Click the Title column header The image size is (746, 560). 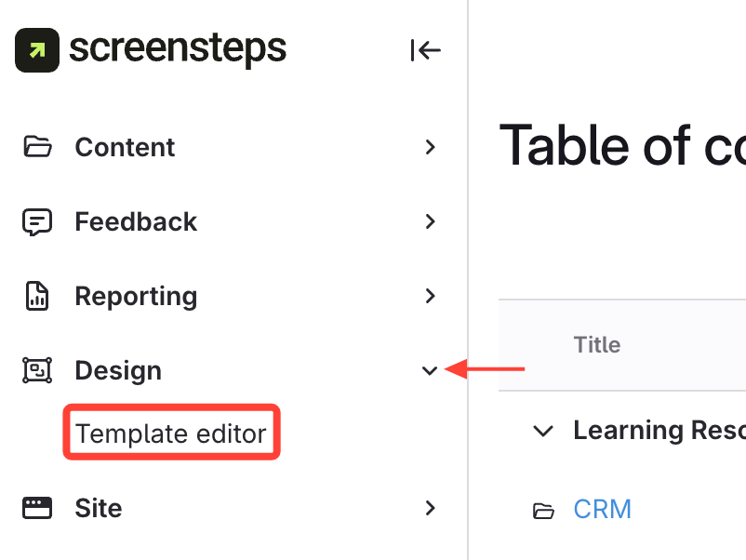(x=597, y=345)
